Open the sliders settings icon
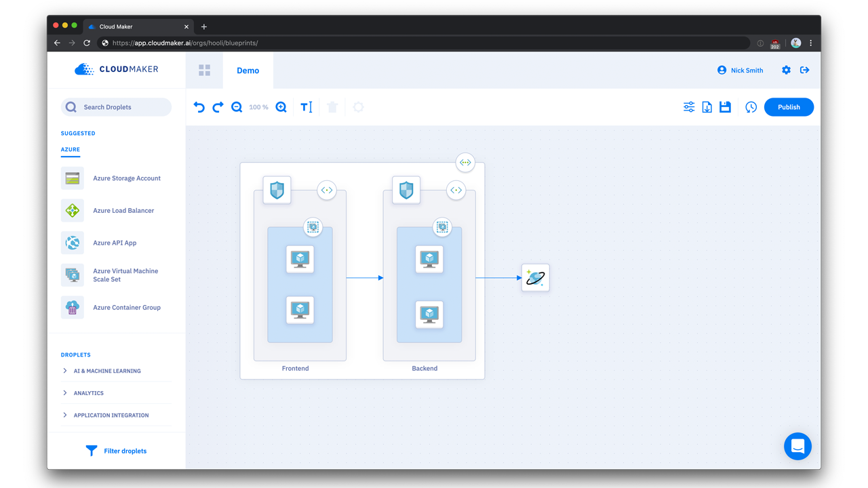This screenshot has height=488, width=868. click(689, 107)
